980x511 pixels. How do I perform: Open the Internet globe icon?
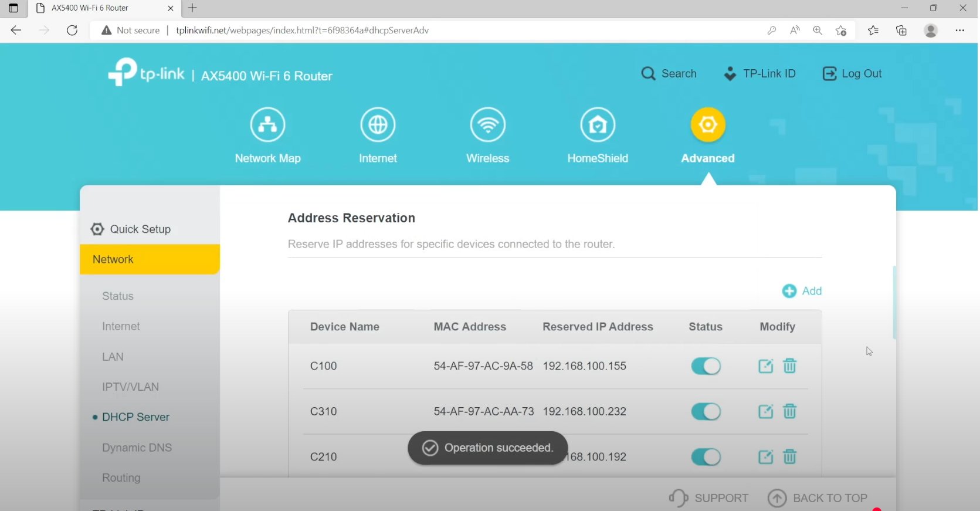click(378, 125)
